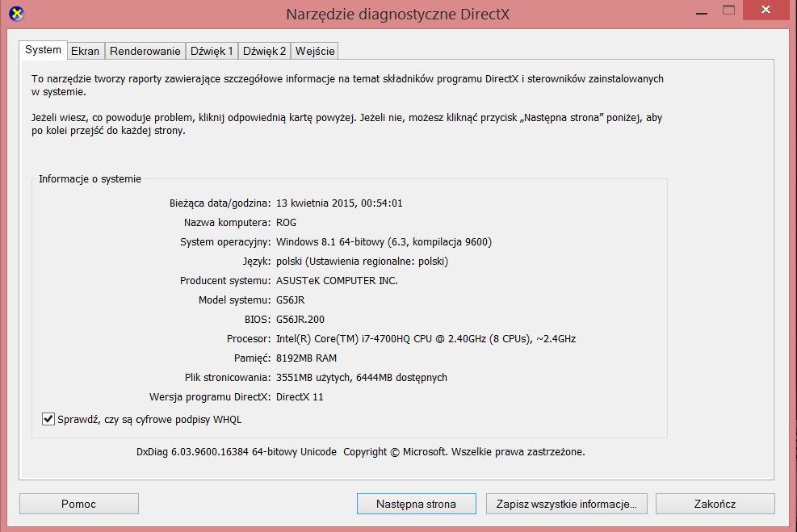
Task: Switch to the Dźwięk 1 tab
Action: click(x=212, y=51)
